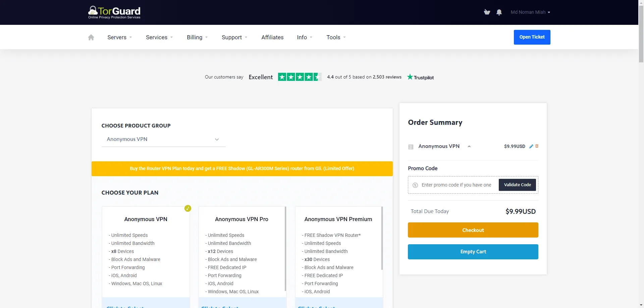This screenshot has width=644, height=308.
Task: Open the product group dropdown
Action: coord(163,139)
